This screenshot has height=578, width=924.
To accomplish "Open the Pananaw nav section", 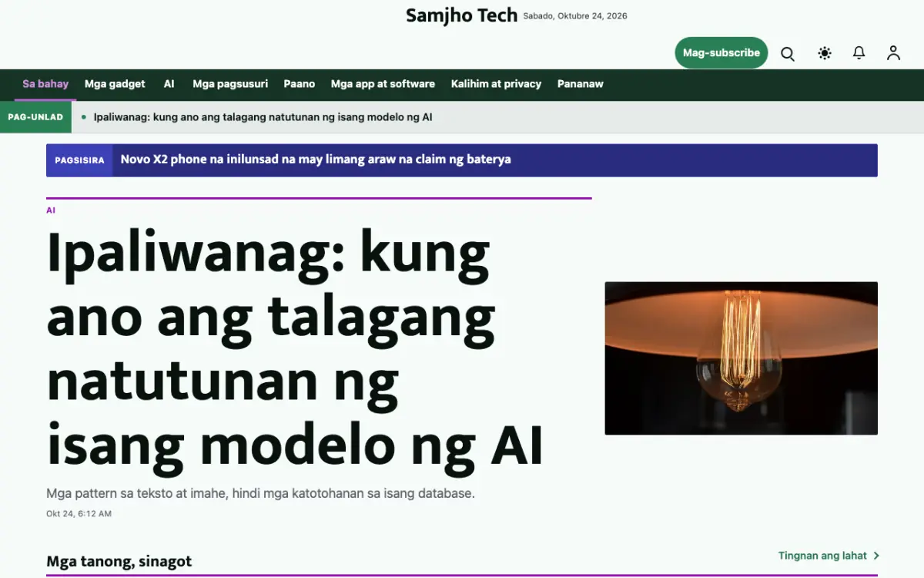I will coord(581,84).
